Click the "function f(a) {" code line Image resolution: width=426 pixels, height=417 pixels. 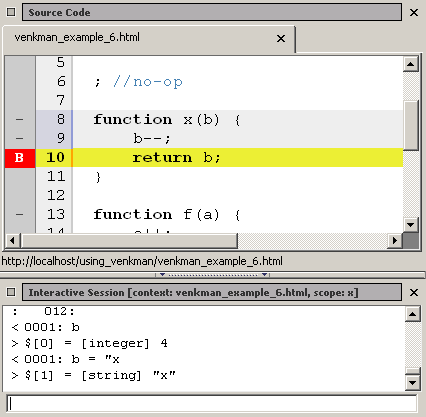[167, 215]
